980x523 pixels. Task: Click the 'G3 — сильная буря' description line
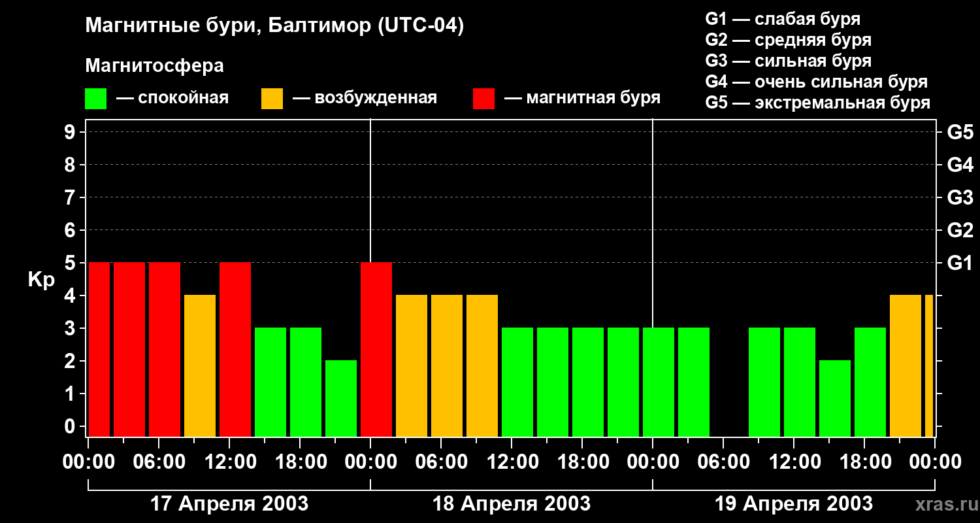coord(788,61)
